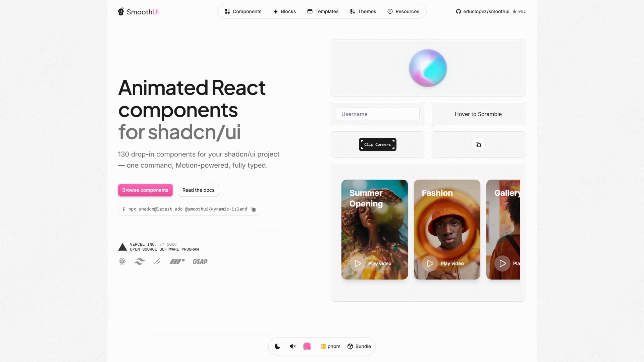Viewport: 644px width, 362px height.
Task: Open the pnpm package manager selector
Action: click(x=330, y=346)
